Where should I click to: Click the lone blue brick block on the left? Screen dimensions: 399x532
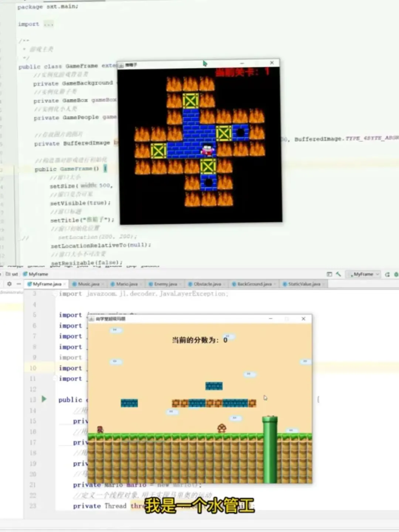click(x=129, y=403)
